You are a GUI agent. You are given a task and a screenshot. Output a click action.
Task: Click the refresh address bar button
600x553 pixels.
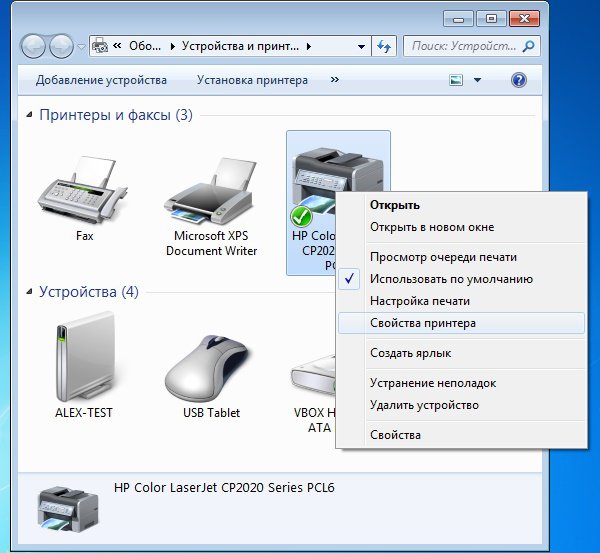pyautogui.click(x=384, y=46)
